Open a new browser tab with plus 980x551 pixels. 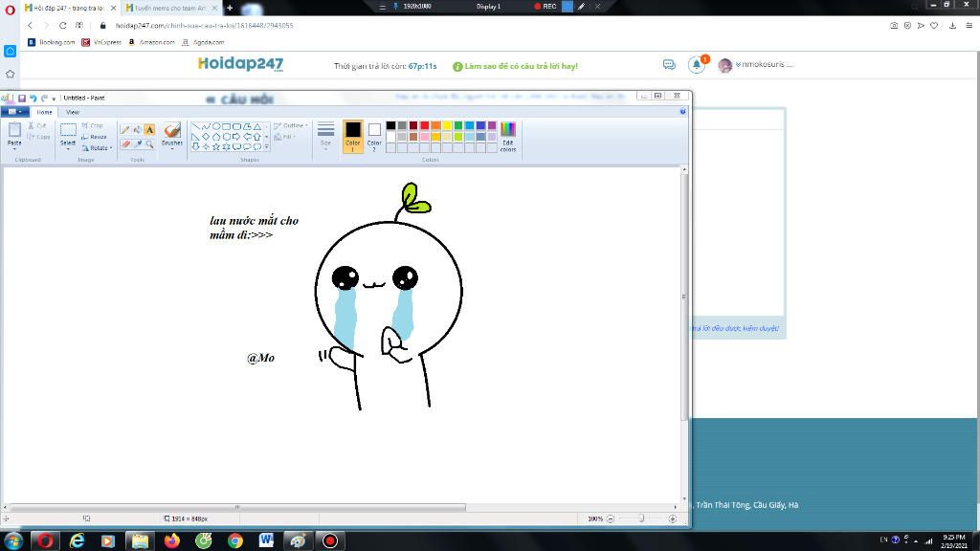[230, 8]
